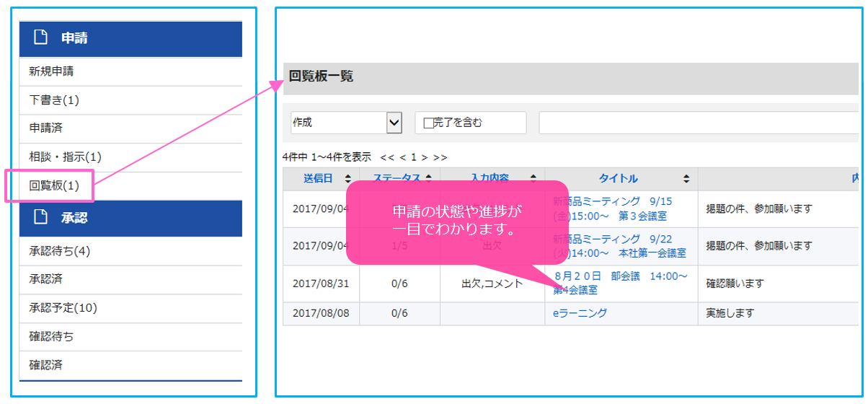Open 確認済 menu entry
868x404 pixels.
pos(130,365)
